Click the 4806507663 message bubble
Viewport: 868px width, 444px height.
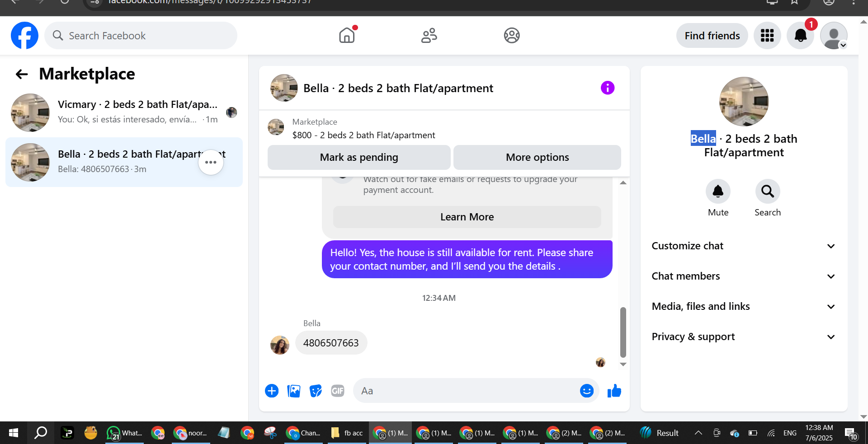tap(331, 343)
